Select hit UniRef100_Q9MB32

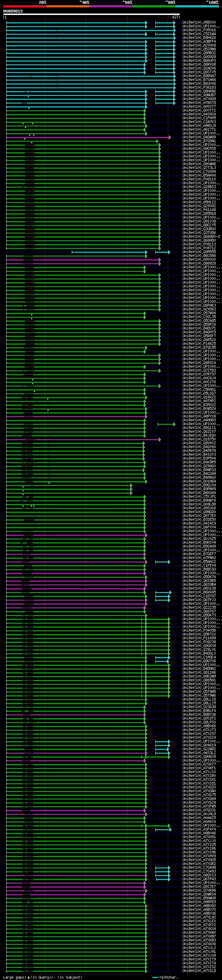point(199,53)
